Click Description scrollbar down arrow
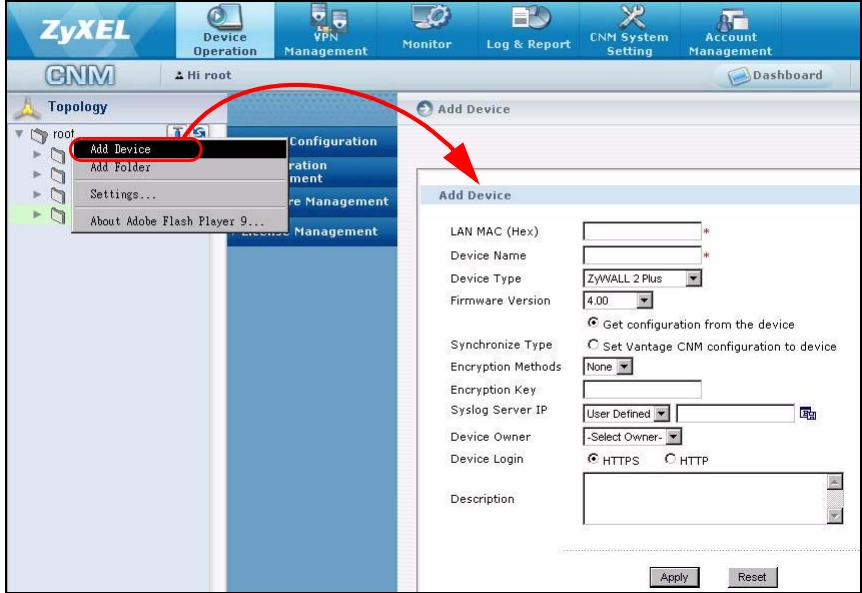This screenshot has height=593, width=862. 835,516
